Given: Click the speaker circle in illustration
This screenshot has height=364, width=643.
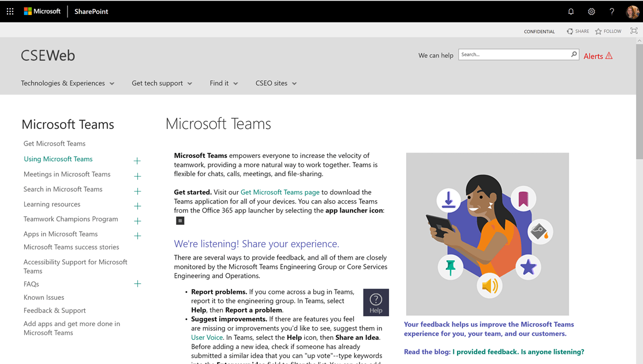Looking at the screenshot, I should pos(490,285).
